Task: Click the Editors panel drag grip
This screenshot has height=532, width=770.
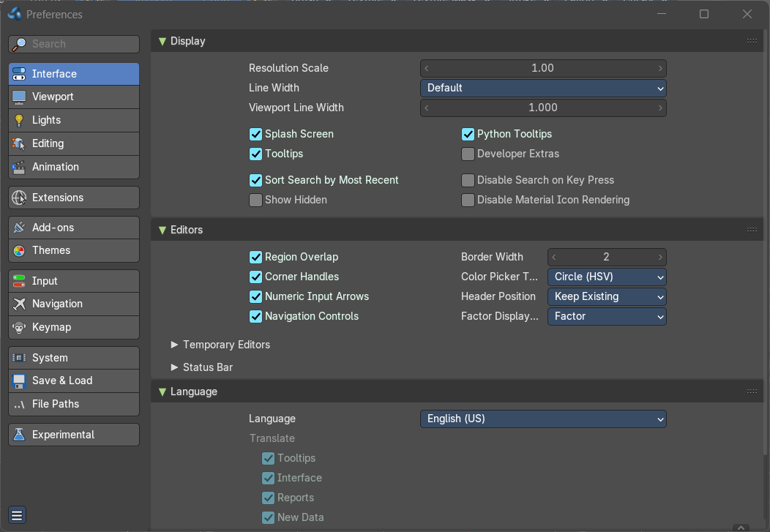Action: click(x=752, y=229)
